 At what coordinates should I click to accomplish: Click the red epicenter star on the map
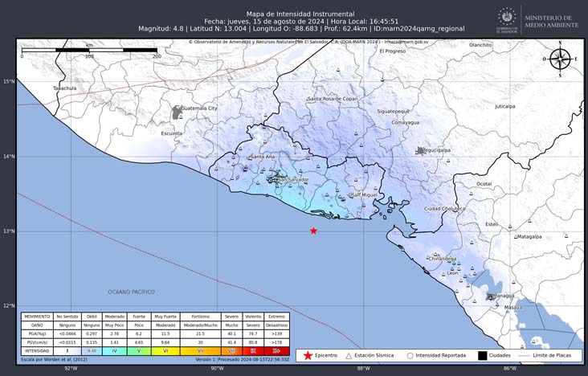click(x=313, y=231)
